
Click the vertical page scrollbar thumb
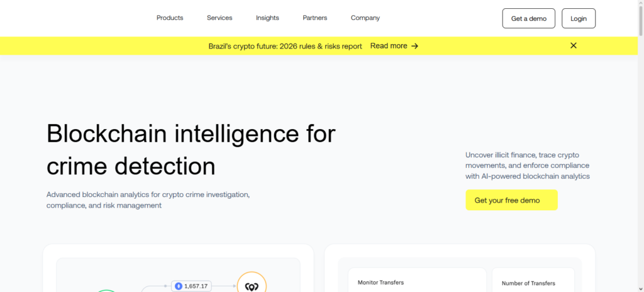pyautogui.click(x=641, y=20)
